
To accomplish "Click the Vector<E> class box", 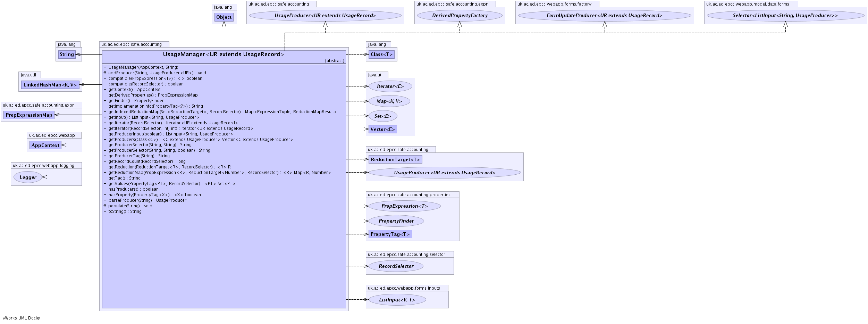I will [x=382, y=129].
